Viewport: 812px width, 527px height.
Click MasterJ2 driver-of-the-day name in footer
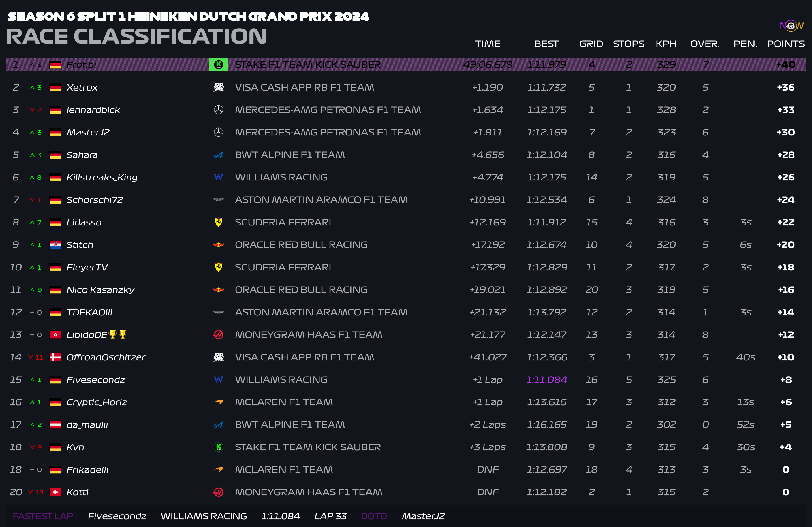pos(423,516)
